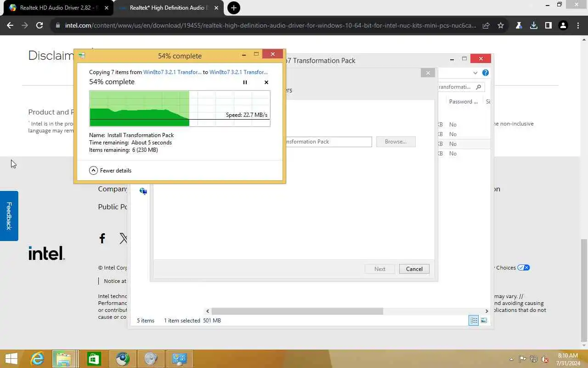Click the Intel logo in footer
Screen dimensions: 588x368
[x=46, y=253]
